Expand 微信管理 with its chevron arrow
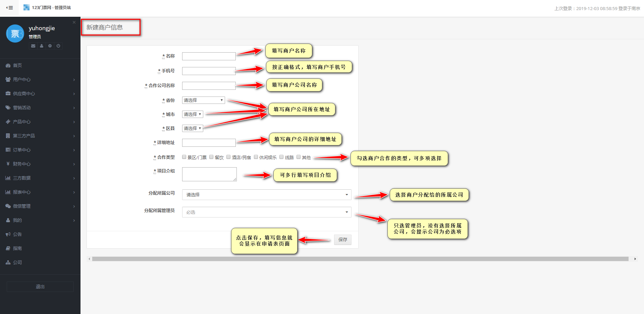The height and width of the screenshot is (314, 644). (74, 206)
